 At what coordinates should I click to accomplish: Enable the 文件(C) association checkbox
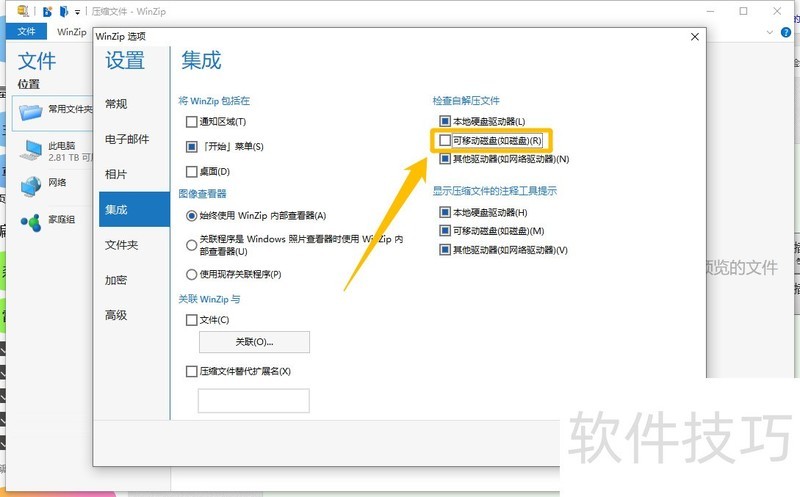(191, 320)
